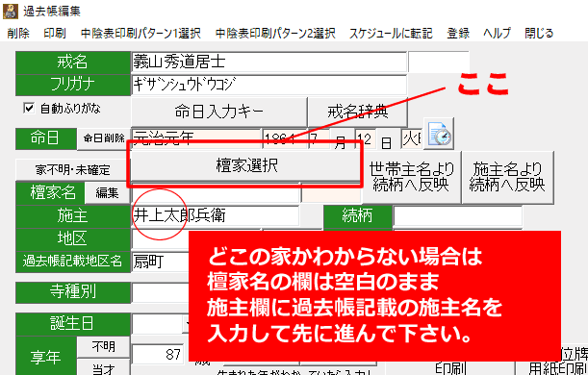The image size is (588, 375).
Task: Click the 家不明・未確定 button
Action: pyautogui.click(x=73, y=169)
